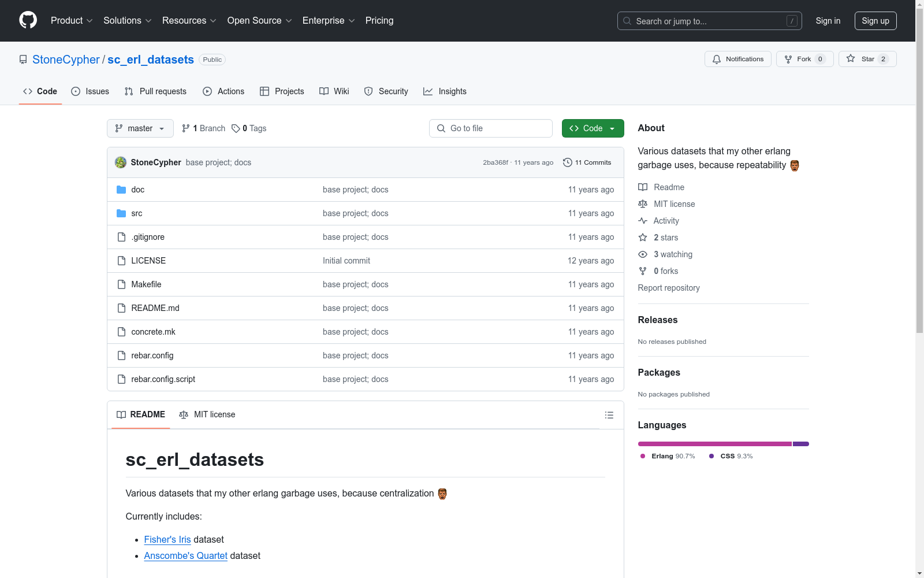The width and height of the screenshot is (924, 578).
Task: Open the Projects tab
Action: click(x=282, y=91)
